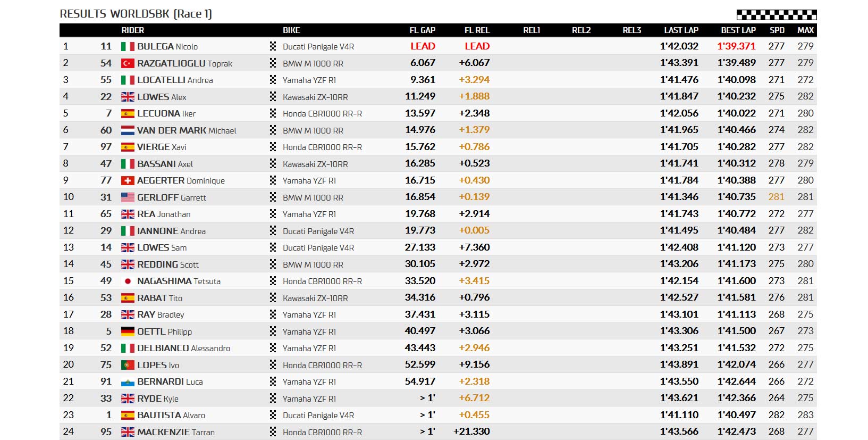Click the "RESULTS WORLDSBK (Race 1)" title
The image size is (868, 440).
(x=136, y=14)
